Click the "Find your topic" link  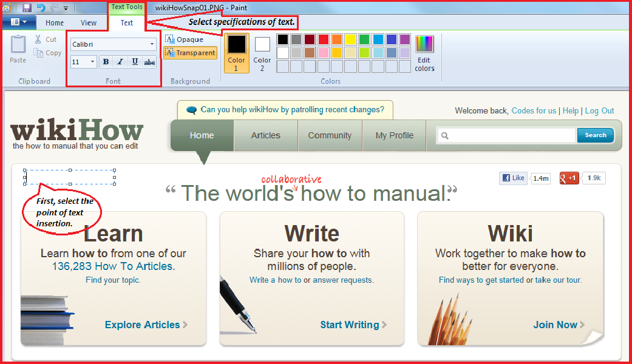(113, 280)
